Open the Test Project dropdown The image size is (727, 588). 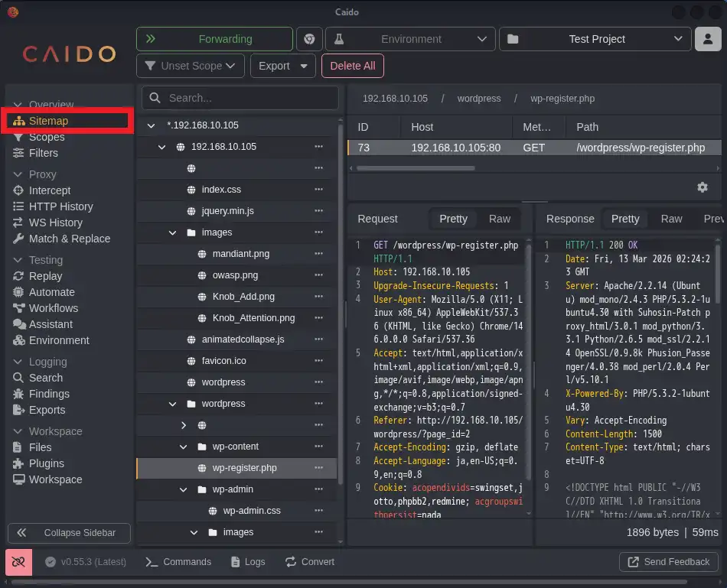pos(595,39)
